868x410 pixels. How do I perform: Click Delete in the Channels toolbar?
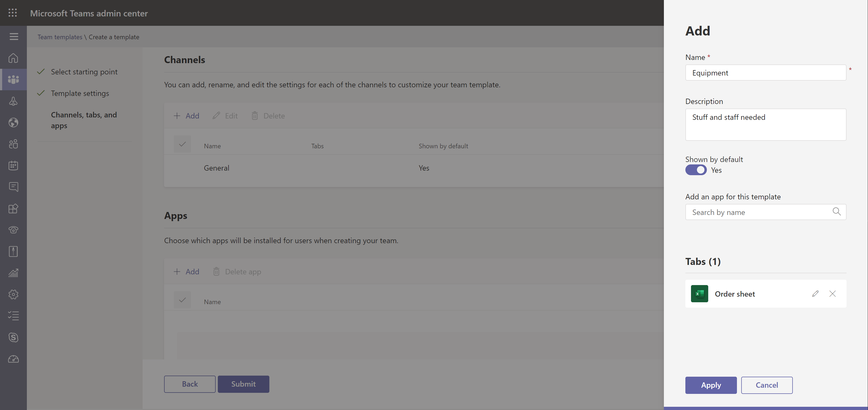coord(268,116)
